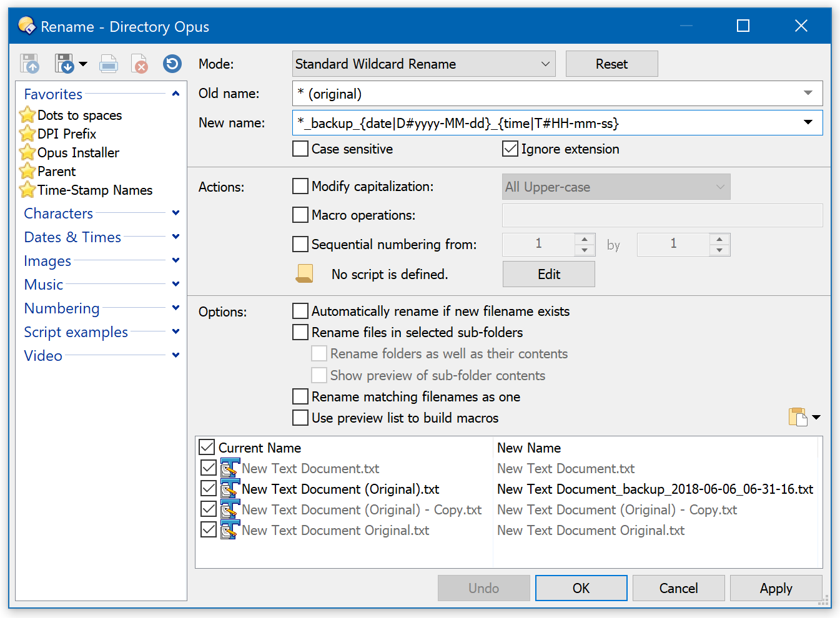Click the delete preset icon with red X
The height and width of the screenshot is (618, 840).
pyautogui.click(x=139, y=64)
